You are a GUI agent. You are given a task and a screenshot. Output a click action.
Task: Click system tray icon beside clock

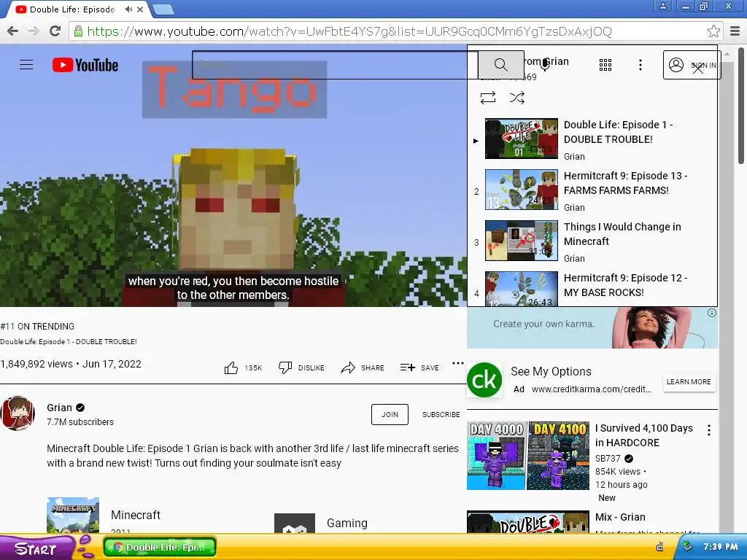(x=687, y=547)
